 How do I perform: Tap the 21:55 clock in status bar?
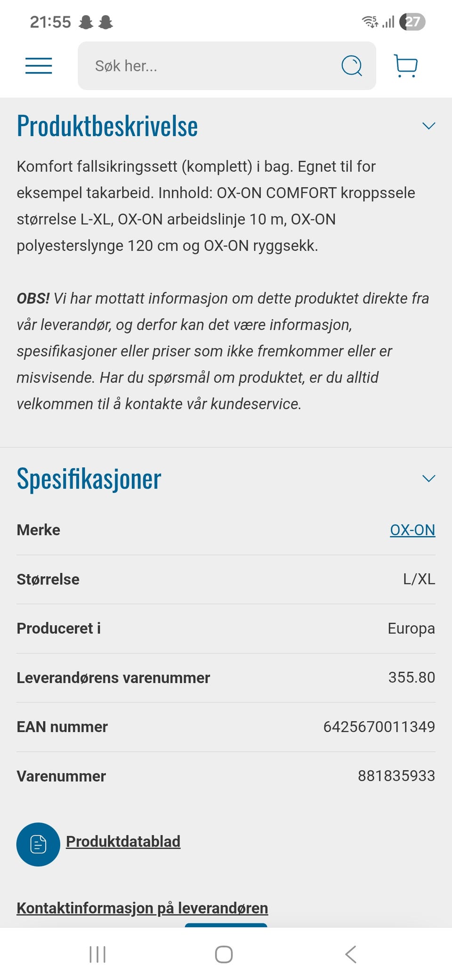click(50, 22)
